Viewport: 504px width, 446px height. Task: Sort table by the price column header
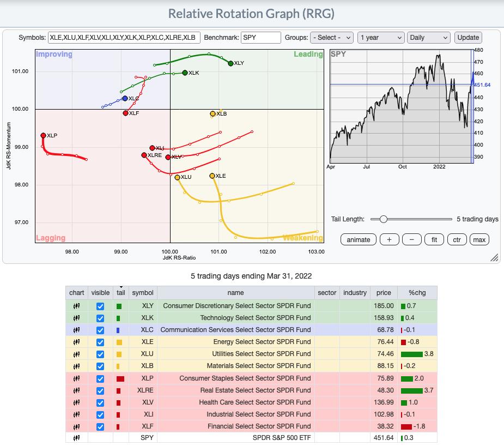point(384,293)
